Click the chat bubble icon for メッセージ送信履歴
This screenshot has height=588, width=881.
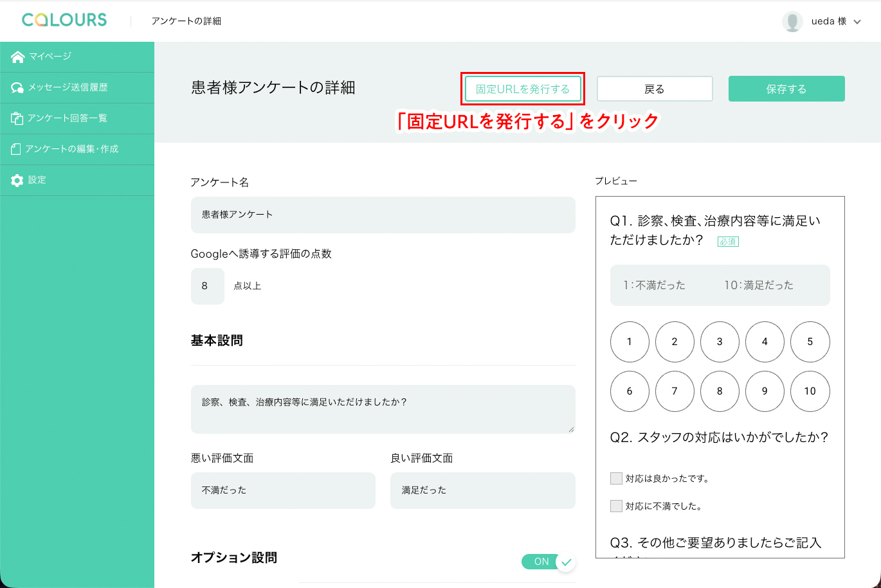(x=17, y=88)
